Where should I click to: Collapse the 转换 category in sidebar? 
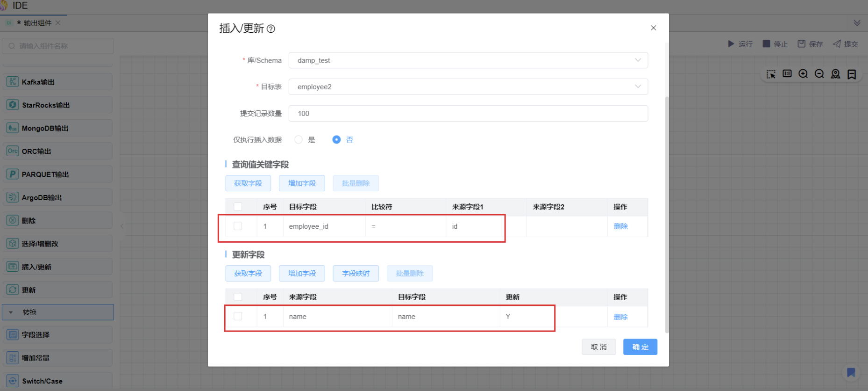point(11,312)
